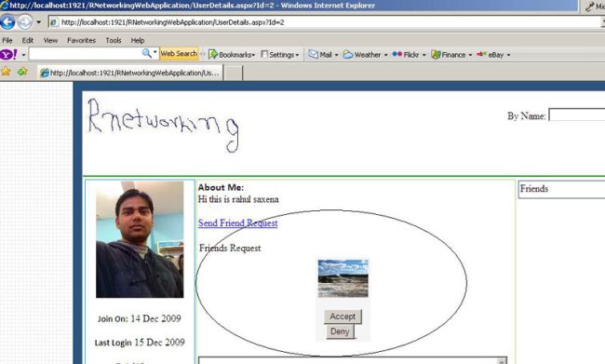Expand the eBay dropdown arrow

pyautogui.click(x=508, y=55)
